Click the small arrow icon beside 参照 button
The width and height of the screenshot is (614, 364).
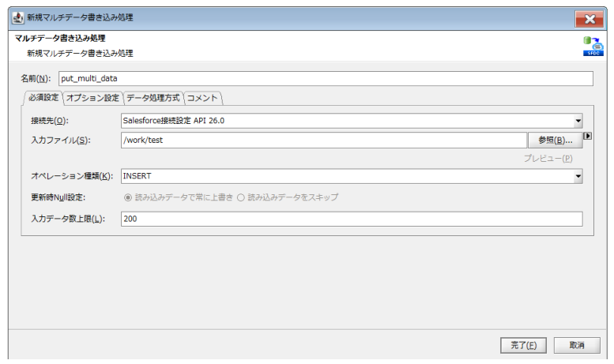coord(587,137)
